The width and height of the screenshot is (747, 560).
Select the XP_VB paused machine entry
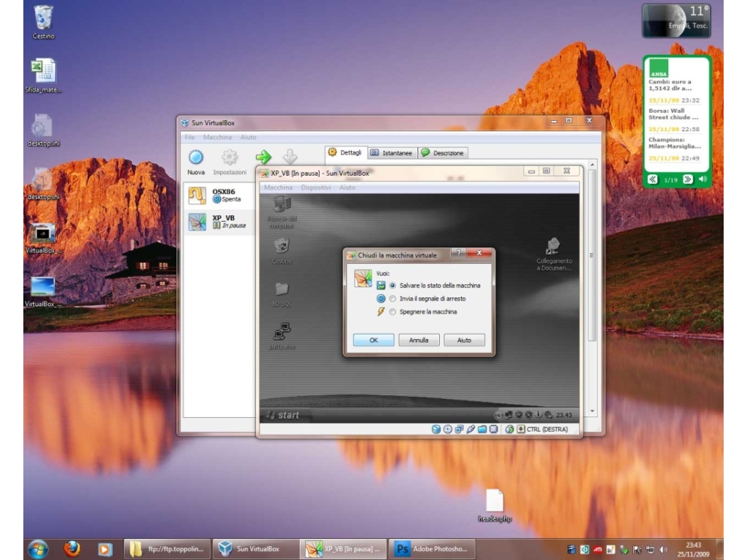pos(219,222)
